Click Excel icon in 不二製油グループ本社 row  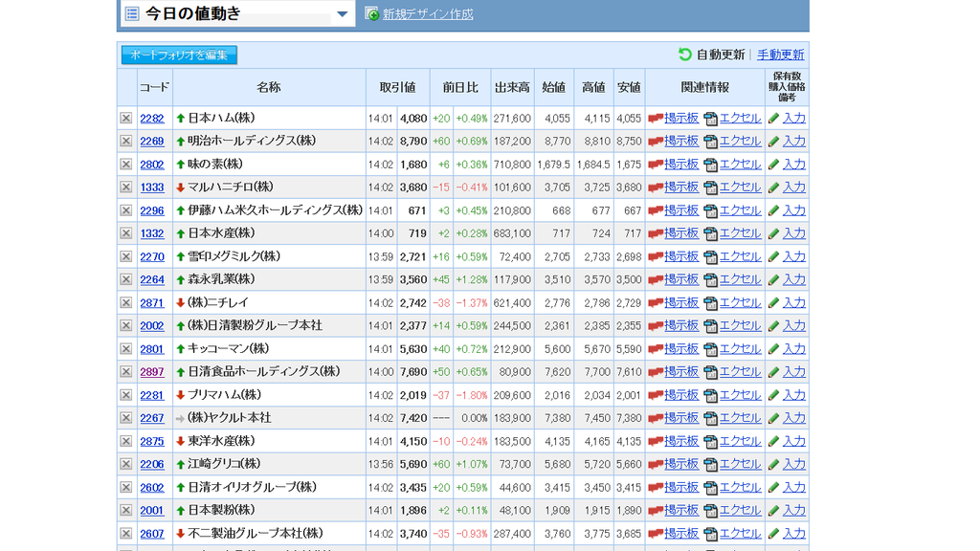click(711, 535)
